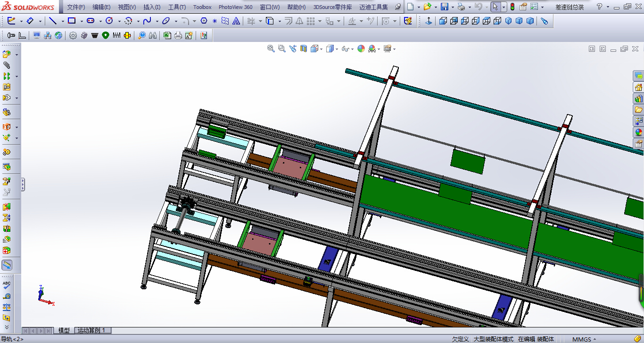Viewport: 644px width, 343px height.
Task: Click the Print icon in top bar
Action: point(461,7)
